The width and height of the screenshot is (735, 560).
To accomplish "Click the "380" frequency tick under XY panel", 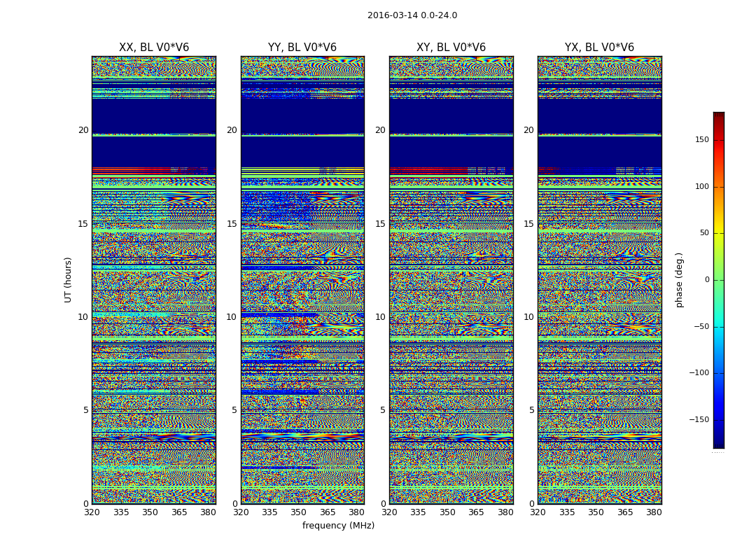I will click(x=505, y=512).
